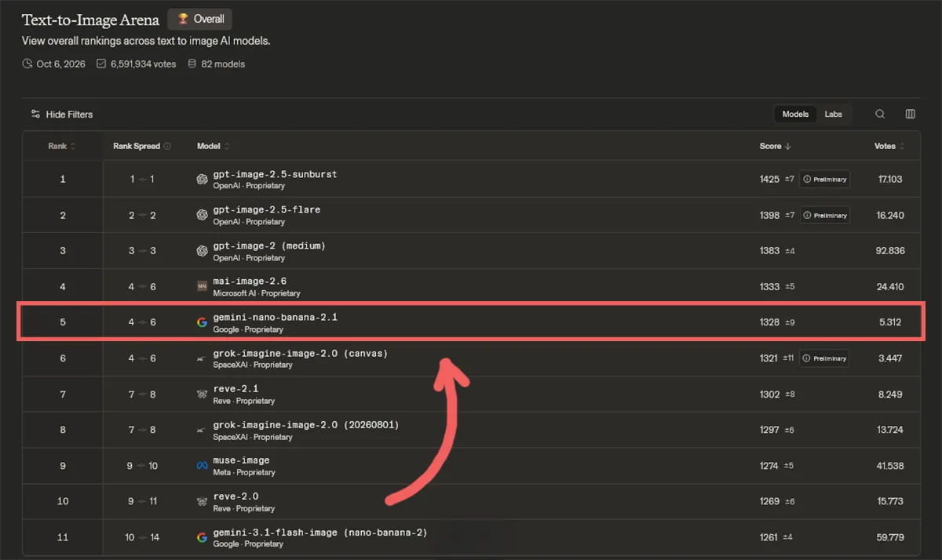Click Reve logo beside reve-2.1
942x560 pixels.
[202, 395]
